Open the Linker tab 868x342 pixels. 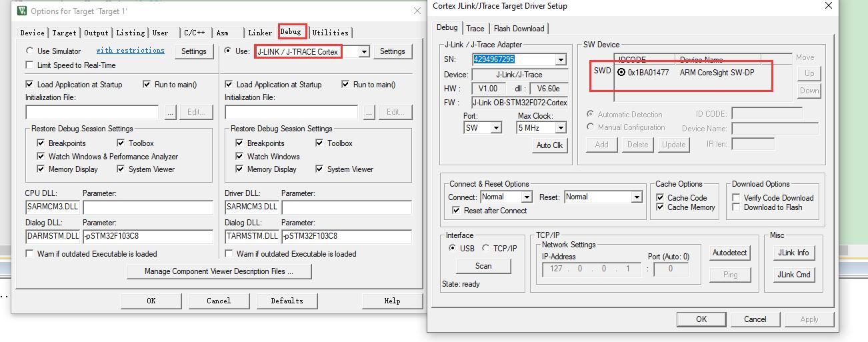click(x=260, y=33)
